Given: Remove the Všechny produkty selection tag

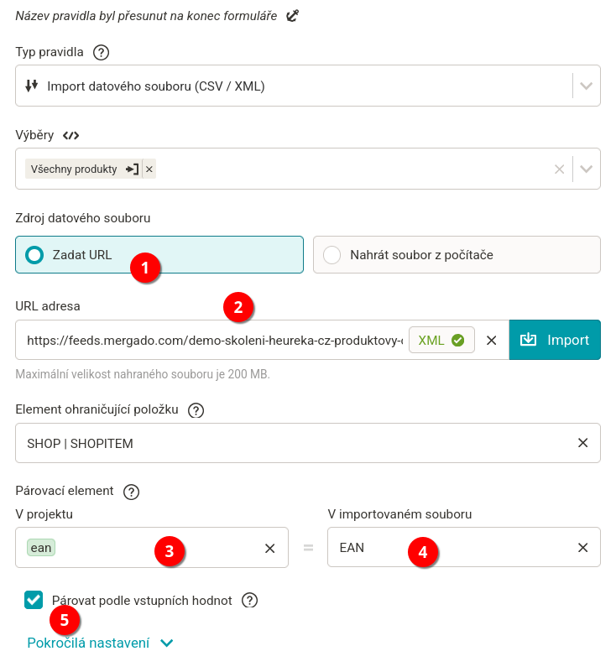Looking at the screenshot, I should coord(149,169).
